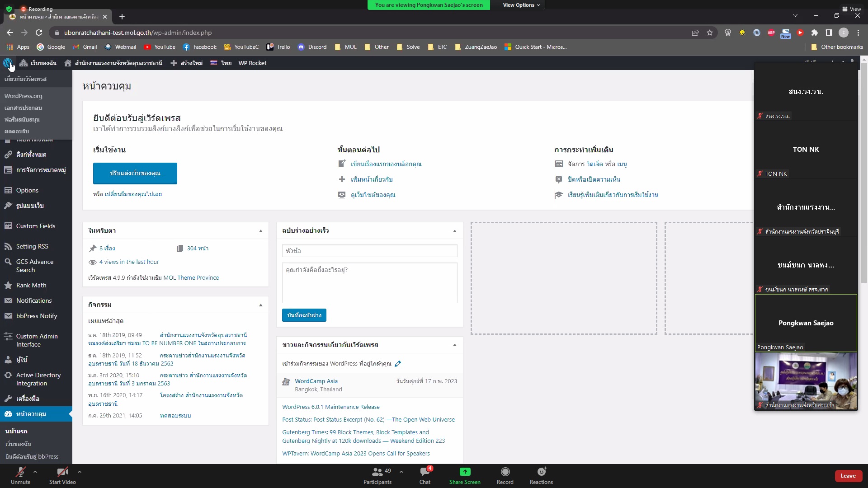Open Rank Math menu in sidebar
This screenshot has height=488, width=868.
click(31, 285)
